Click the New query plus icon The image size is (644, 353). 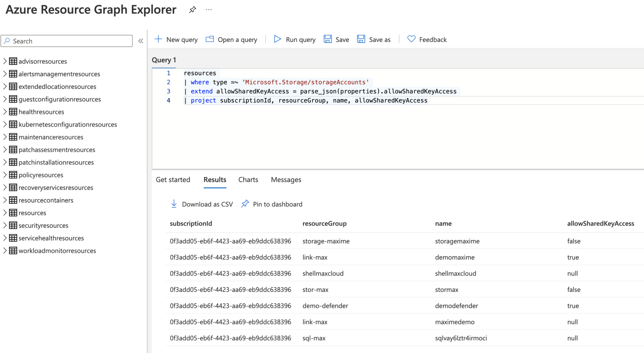(158, 39)
